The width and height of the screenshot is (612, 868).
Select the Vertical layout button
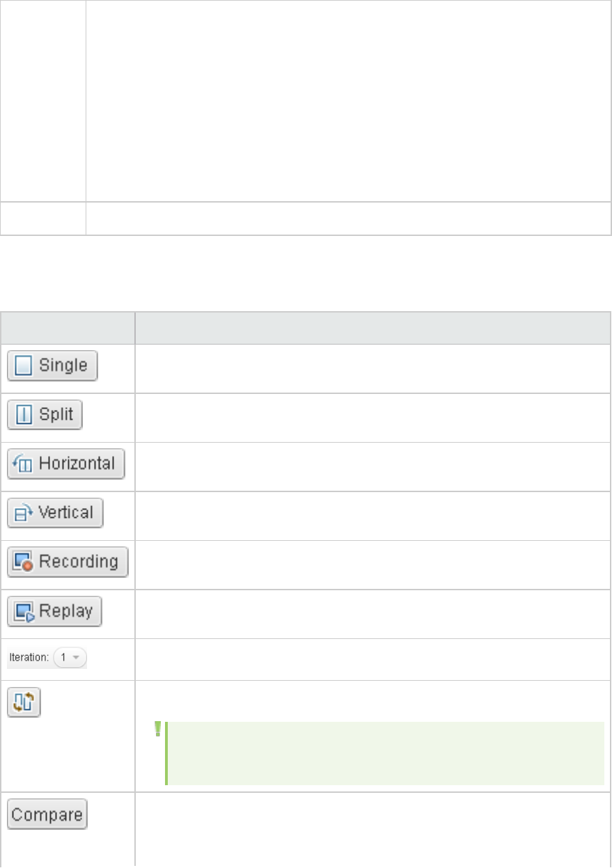pyautogui.click(x=55, y=513)
